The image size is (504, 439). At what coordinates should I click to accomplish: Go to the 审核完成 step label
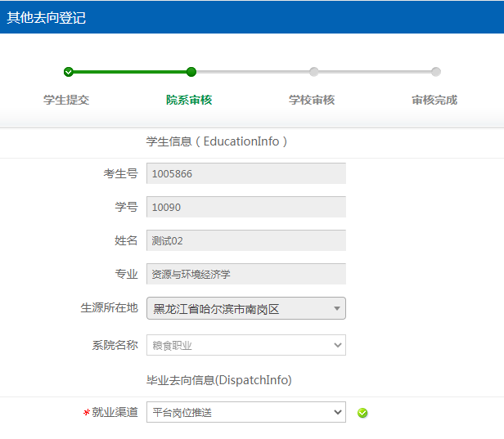click(x=434, y=100)
